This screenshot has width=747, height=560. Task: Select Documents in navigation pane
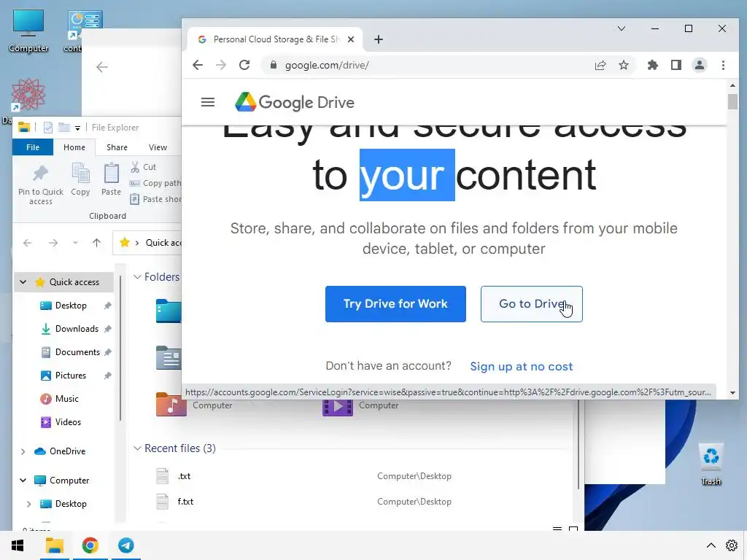click(77, 352)
